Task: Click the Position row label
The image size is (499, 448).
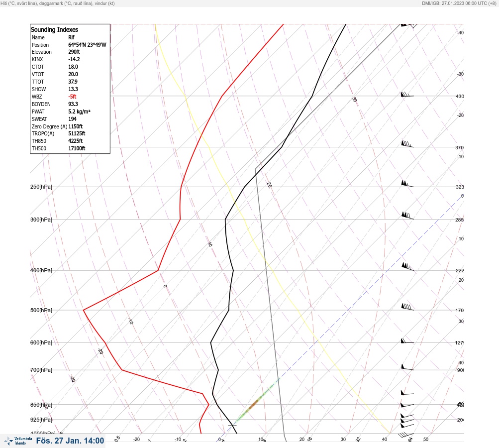Action: tap(40, 45)
